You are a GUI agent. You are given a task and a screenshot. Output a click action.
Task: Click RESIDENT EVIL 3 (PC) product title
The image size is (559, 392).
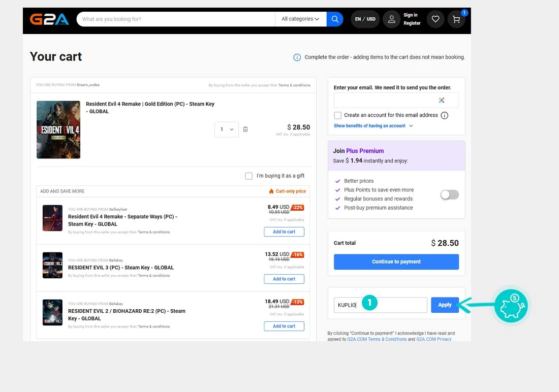(x=121, y=268)
